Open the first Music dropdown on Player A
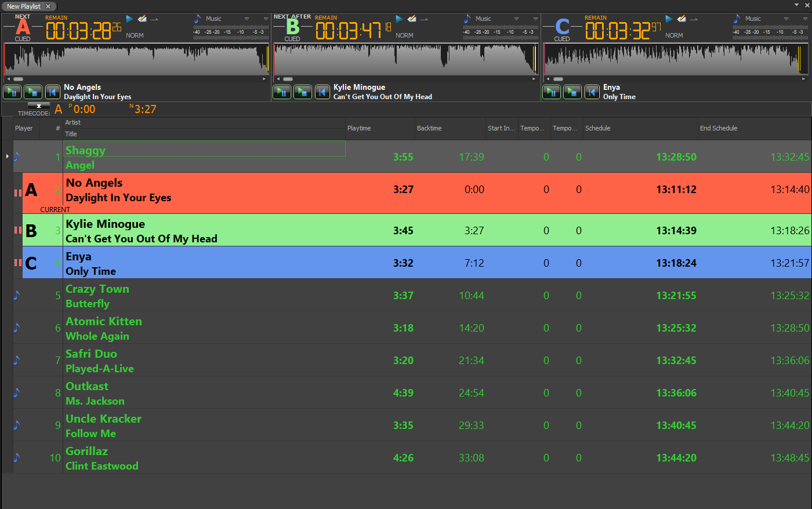 point(247,19)
